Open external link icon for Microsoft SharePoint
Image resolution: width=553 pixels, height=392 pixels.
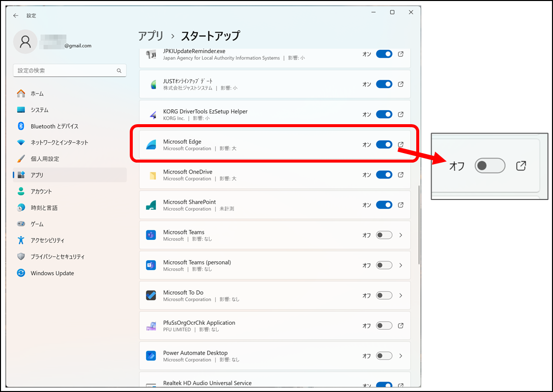point(401,205)
